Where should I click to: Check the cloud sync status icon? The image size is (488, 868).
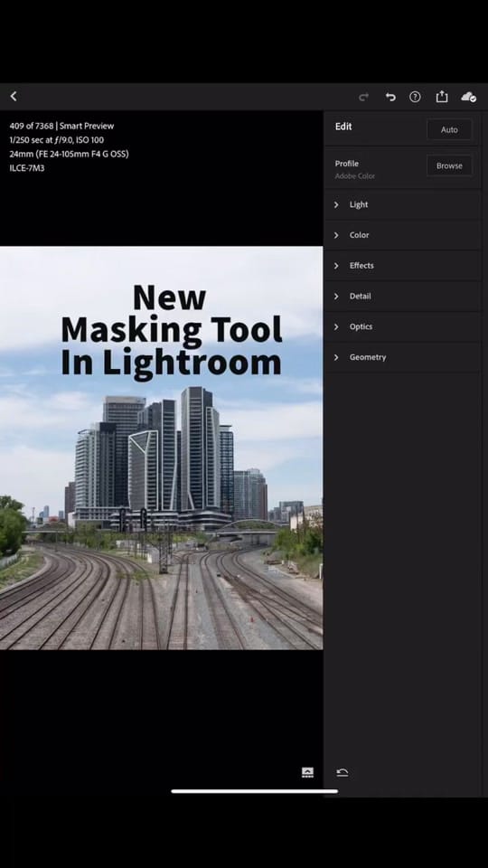point(469,97)
